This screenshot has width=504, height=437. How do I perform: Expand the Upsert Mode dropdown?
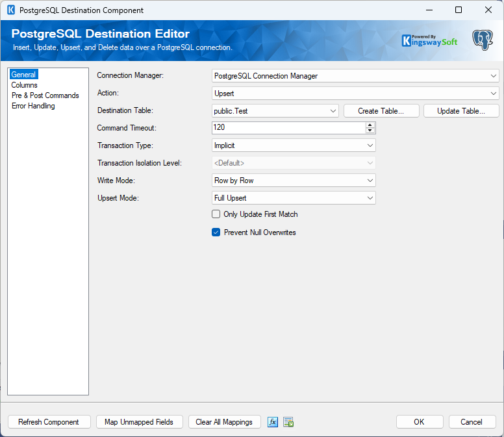click(294, 198)
